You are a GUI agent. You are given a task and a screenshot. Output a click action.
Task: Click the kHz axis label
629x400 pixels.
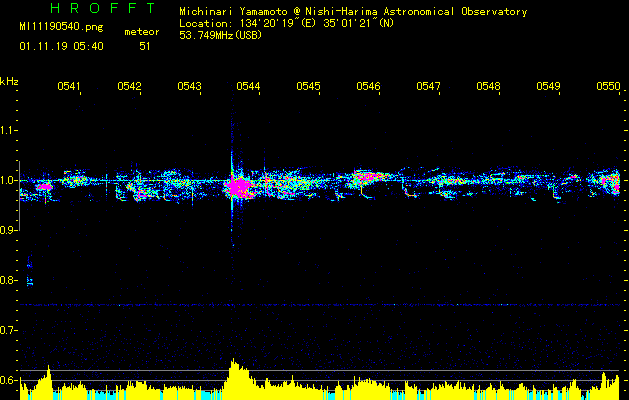(x=9, y=82)
